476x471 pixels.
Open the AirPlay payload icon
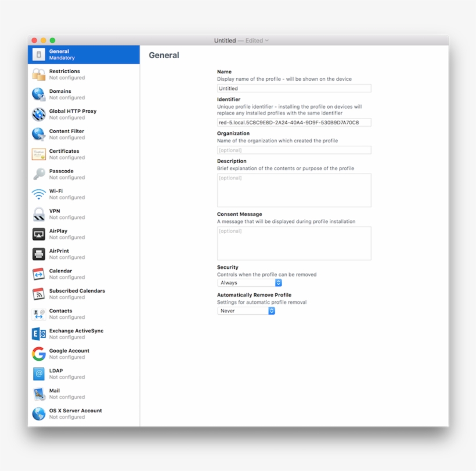pyautogui.click(x=38, y=233)
